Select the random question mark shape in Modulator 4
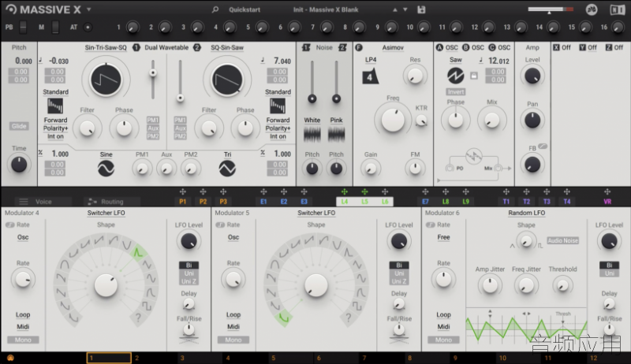This screenshot has height=364, width=631. tap(139, 318)
